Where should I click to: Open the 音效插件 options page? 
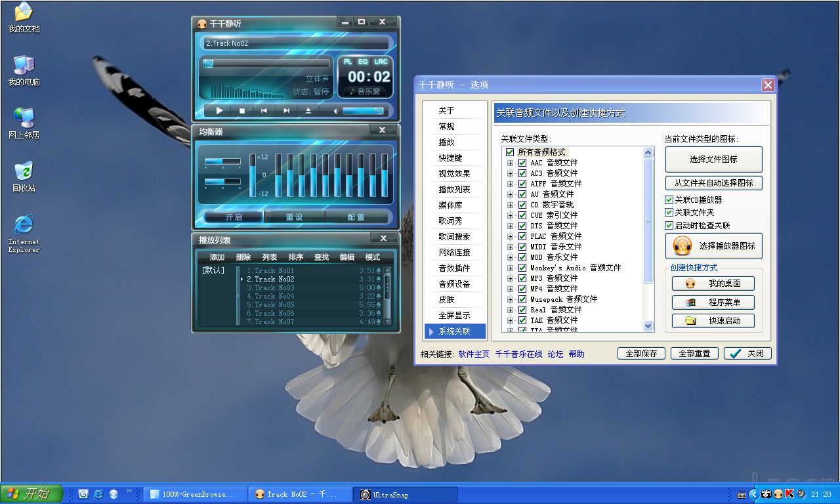tap(455, 268)
